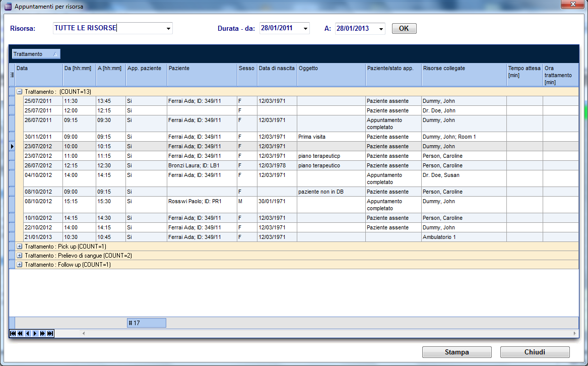Sort by the Paziente/stato app. column header
588x366 pixels.
pyautogui.click(x=394, y=75)
